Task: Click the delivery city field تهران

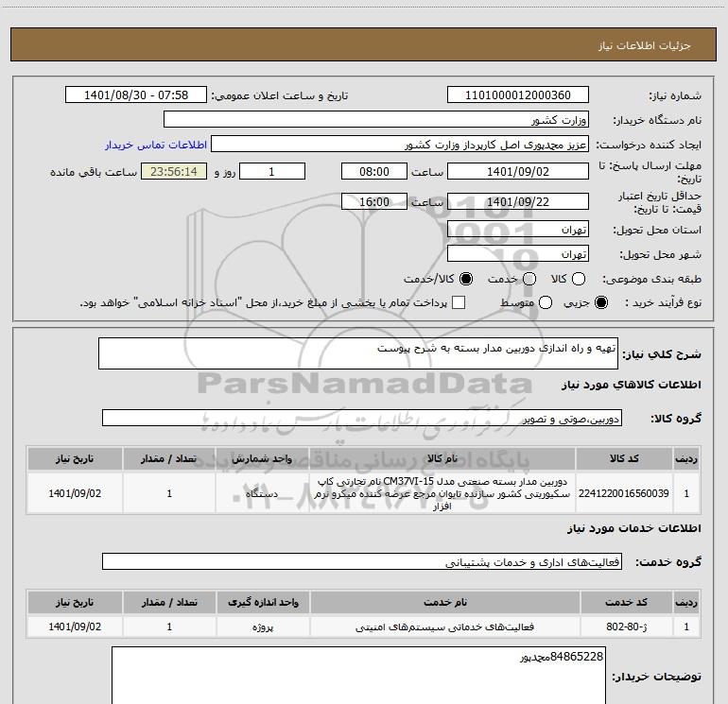Action: (518, 254)
